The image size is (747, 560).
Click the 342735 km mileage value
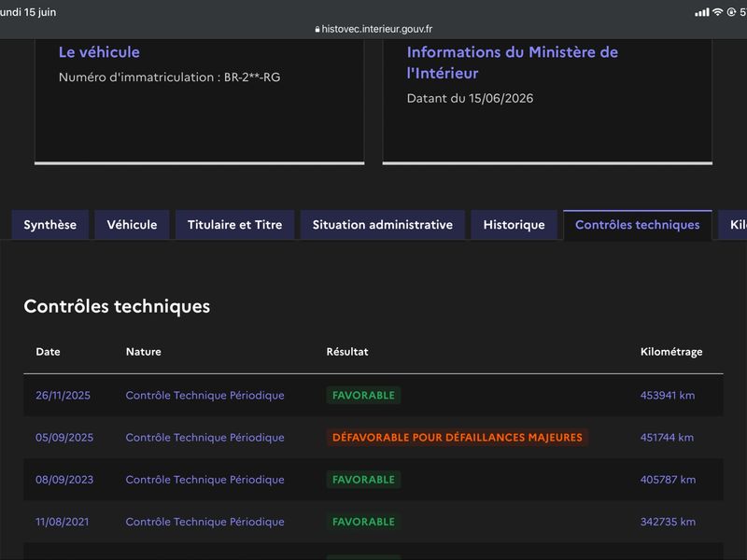[x=668, y=522]
